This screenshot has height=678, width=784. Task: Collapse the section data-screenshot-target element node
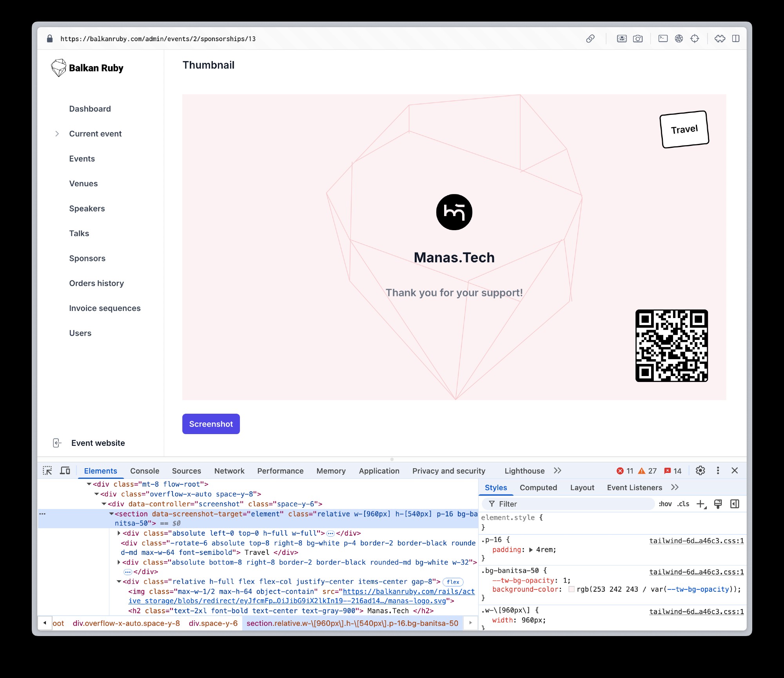(111, 514)
